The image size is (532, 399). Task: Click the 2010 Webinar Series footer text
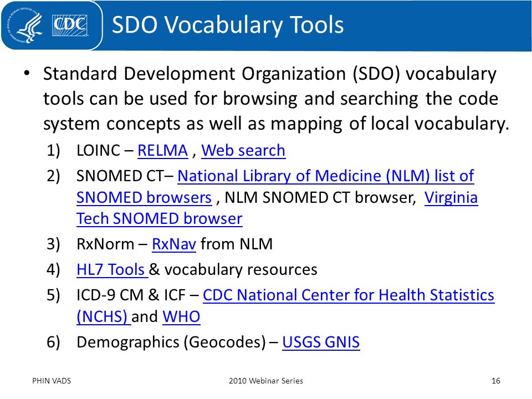(266, 381)
